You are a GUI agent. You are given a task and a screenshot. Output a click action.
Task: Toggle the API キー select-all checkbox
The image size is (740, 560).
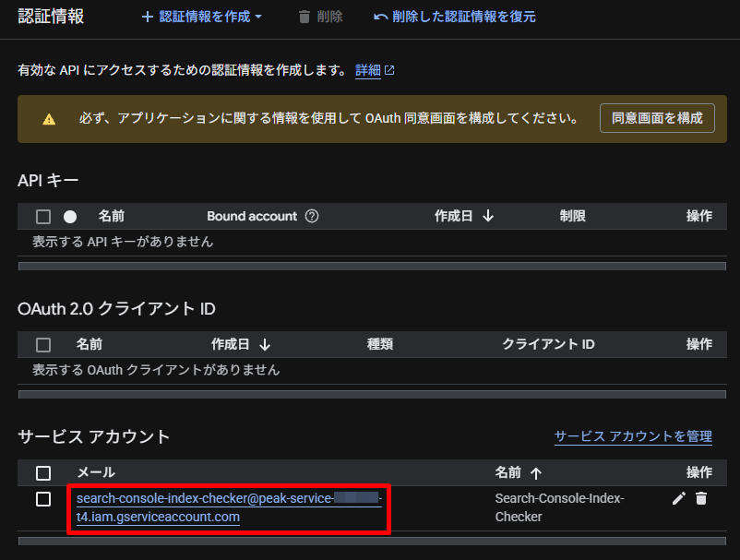[x=43, y=217]
